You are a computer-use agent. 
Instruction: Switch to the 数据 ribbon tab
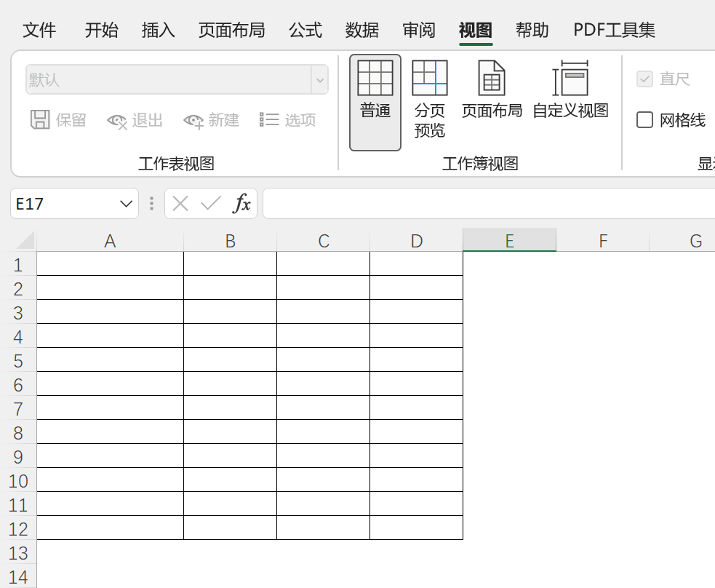tap(362, 31)
